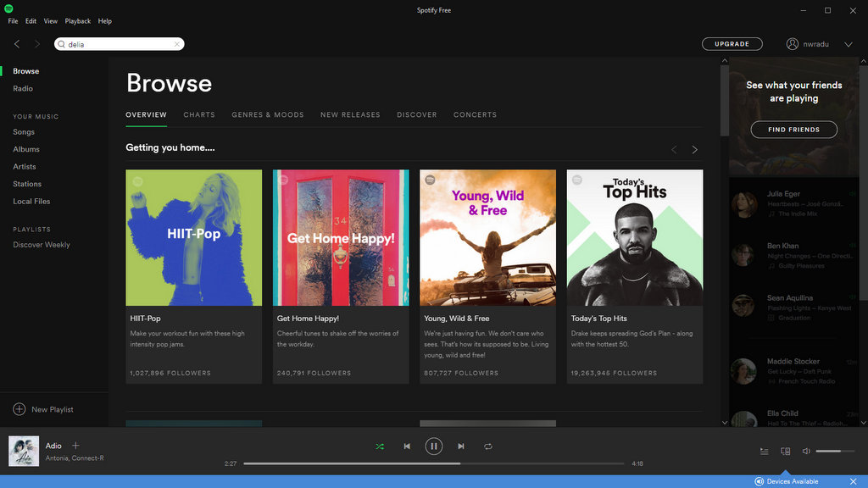Open Albums in Your Music
This screenshot has height=488, width=868.
(26, 149)
